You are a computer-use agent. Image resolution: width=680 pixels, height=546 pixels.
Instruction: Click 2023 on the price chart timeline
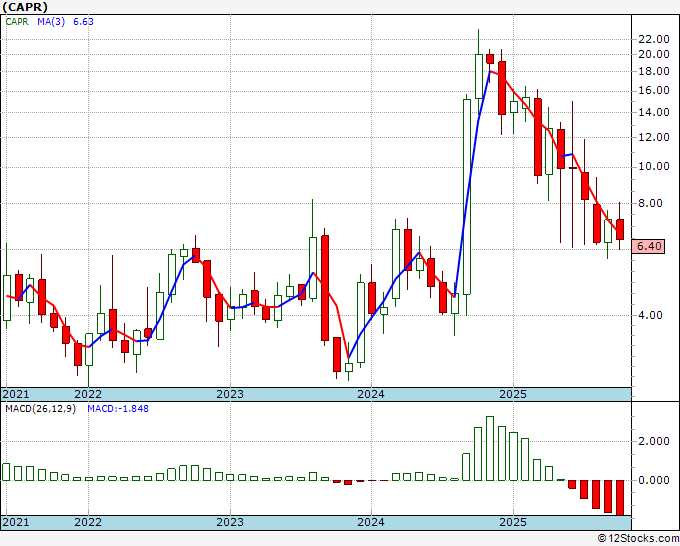pos(230,394)
